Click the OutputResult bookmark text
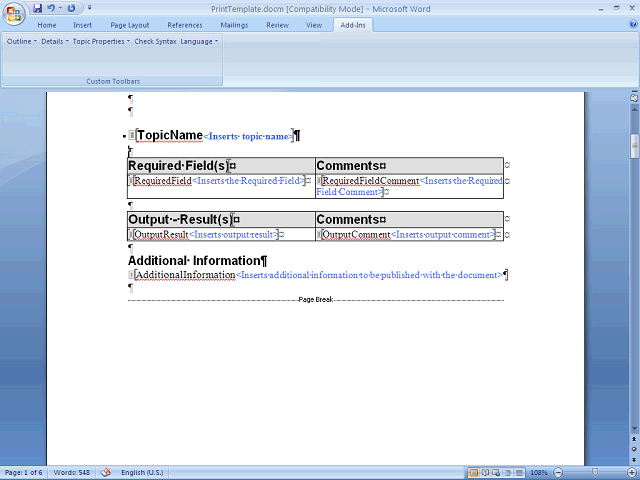This screenshot has height=480, width=640. click(x=161, y=235)
